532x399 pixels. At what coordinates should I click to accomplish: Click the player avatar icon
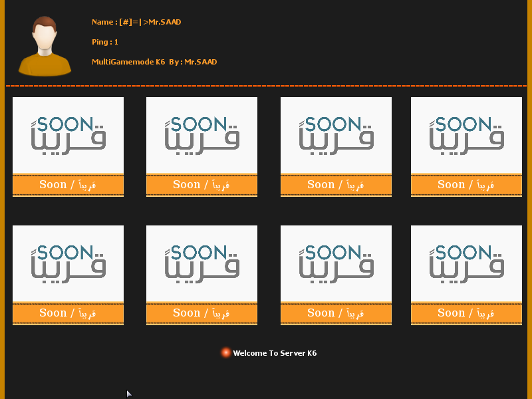click(45, 45)
